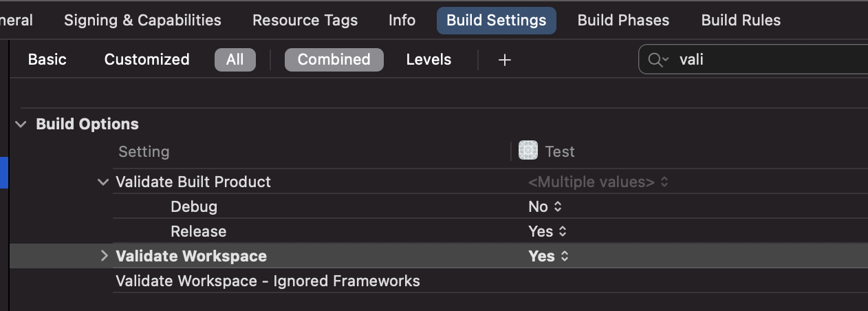The width and height of the screenshot is (868, 311).
Task: Go to the Build Rules tab
Action: pos(741,21)
